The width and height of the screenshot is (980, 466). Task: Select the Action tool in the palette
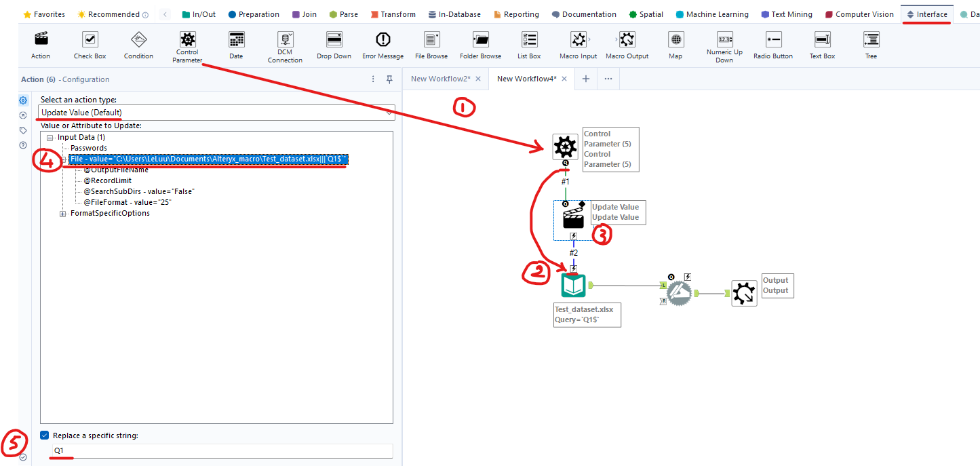tap(41, 40)
